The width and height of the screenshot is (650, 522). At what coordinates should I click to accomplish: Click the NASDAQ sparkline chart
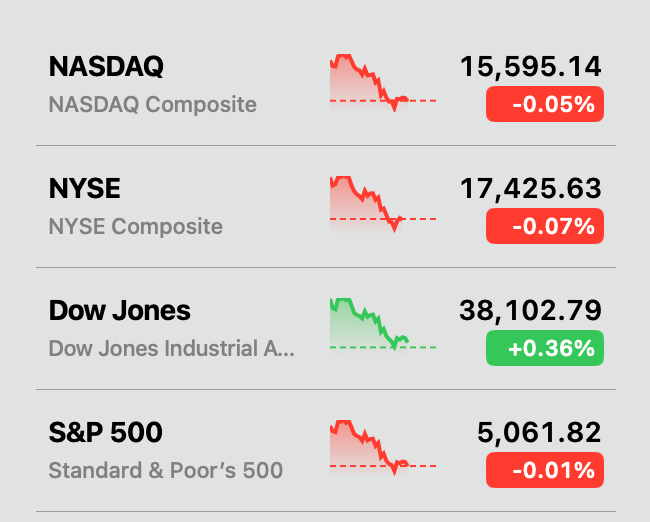(382, 84)
